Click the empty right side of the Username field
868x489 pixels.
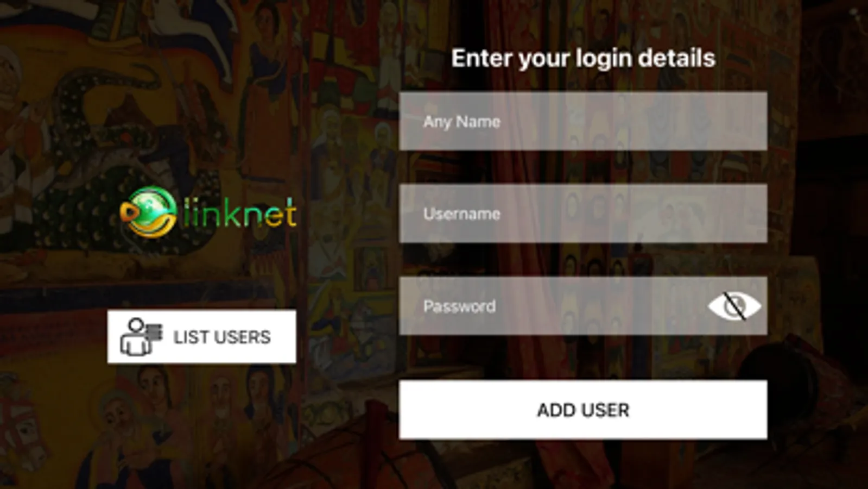coord(651,214)
